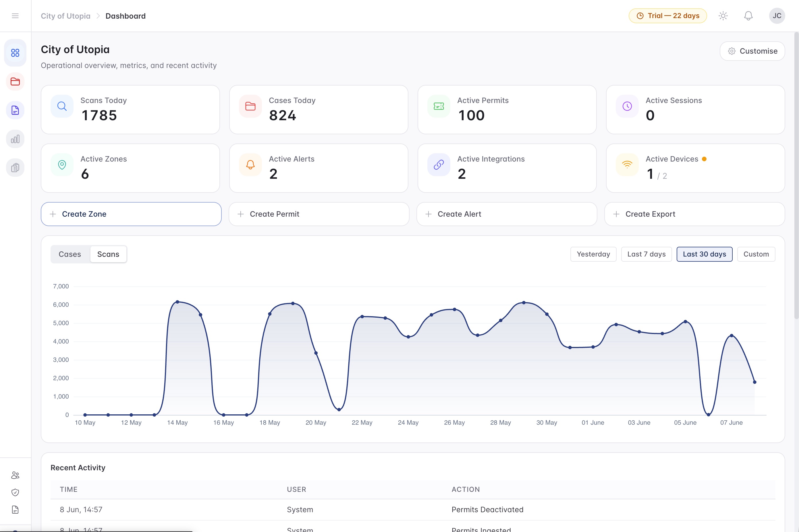799x532 pixels.
Task: Click the Trial — 22 days badge
Action: (x=667, y=15)
